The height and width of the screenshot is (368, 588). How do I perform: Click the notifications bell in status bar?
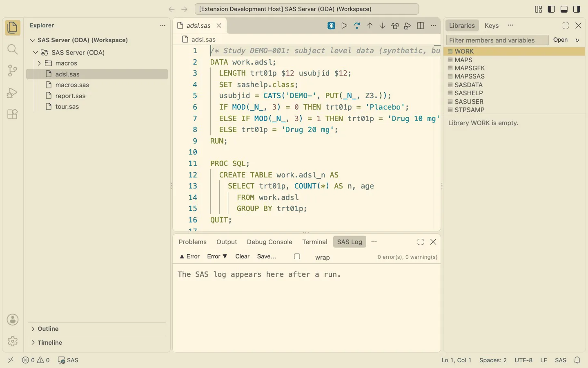[577, 360]
